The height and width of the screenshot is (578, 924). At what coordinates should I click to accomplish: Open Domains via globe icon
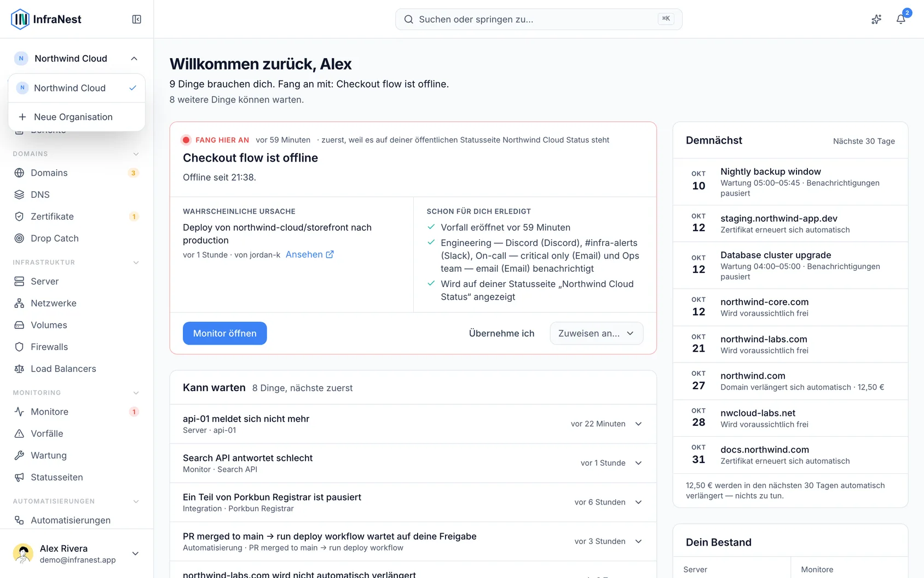point(19,173)
